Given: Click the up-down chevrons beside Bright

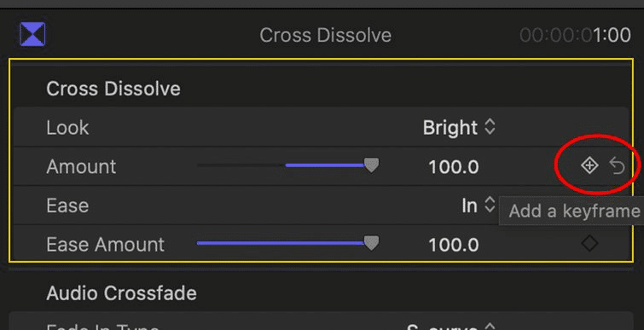Looking at the screenshot, I should coord(490,127).
